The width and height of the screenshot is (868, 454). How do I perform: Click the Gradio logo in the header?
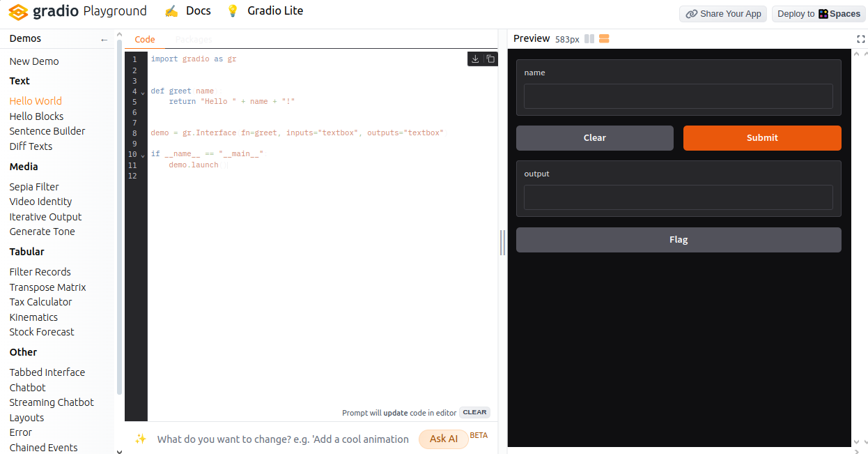pyautogui.click(x=43, y=11)
